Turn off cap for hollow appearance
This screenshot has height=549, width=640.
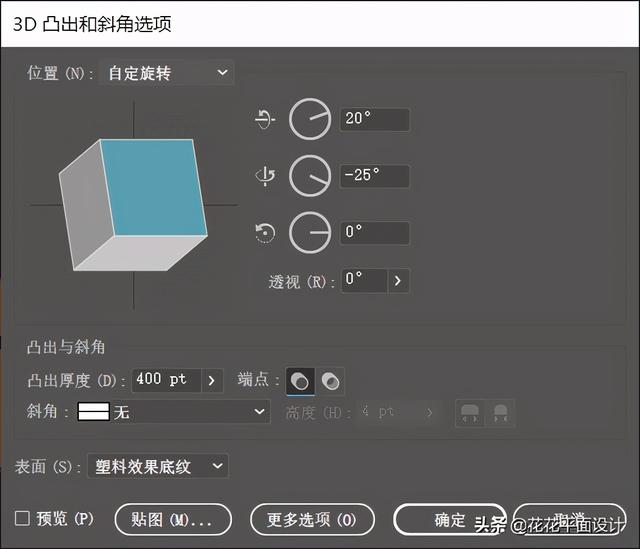330,381
